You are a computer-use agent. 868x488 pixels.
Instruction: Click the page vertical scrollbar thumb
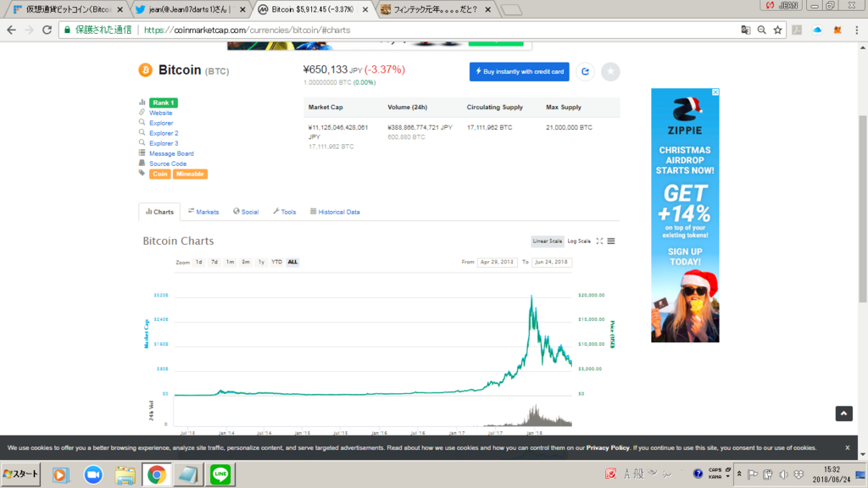pos(862,209)
